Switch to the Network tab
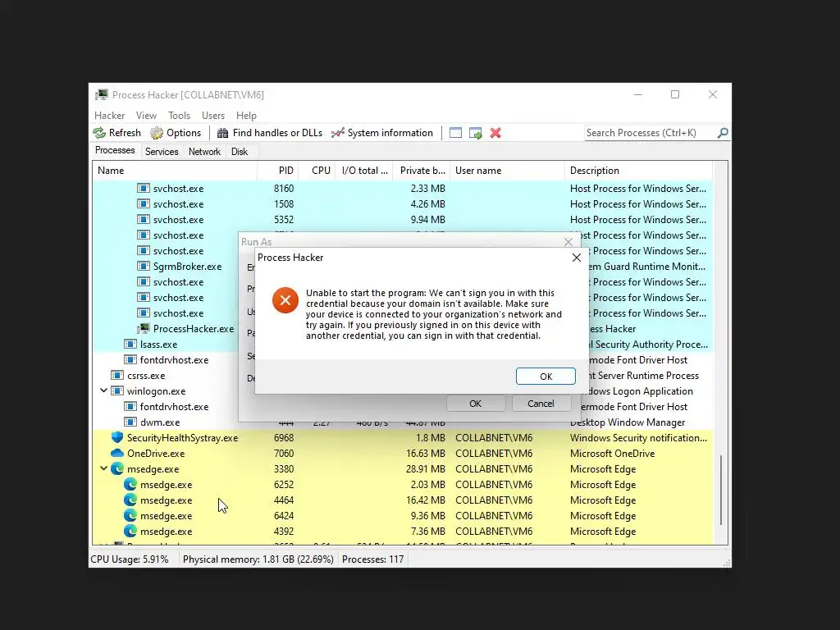This screenshot has height=630, width=840. pos(204,152)
